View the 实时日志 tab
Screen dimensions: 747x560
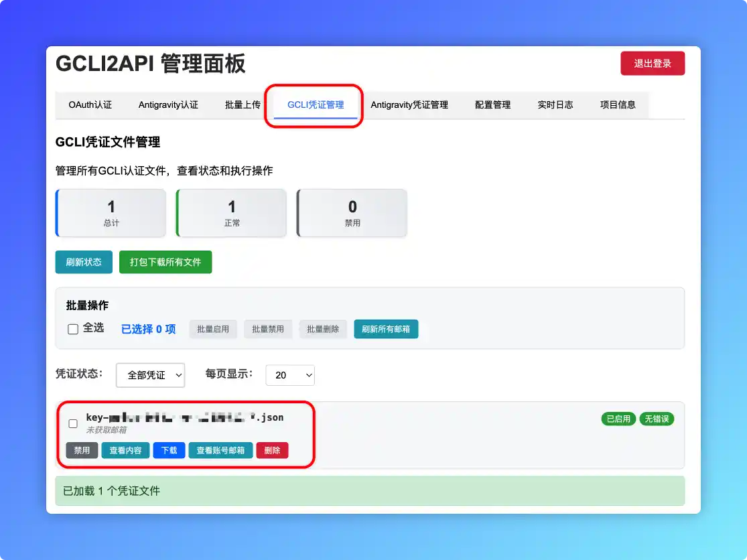(x=555, y=105)
